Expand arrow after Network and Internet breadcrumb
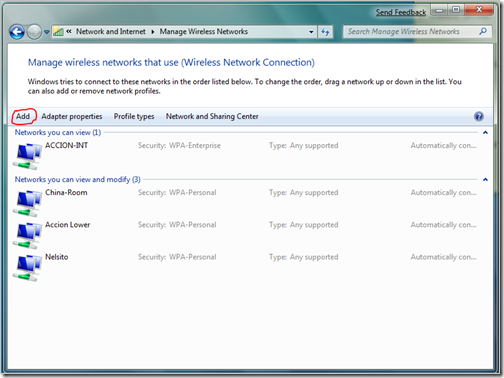 pos(153,32)
